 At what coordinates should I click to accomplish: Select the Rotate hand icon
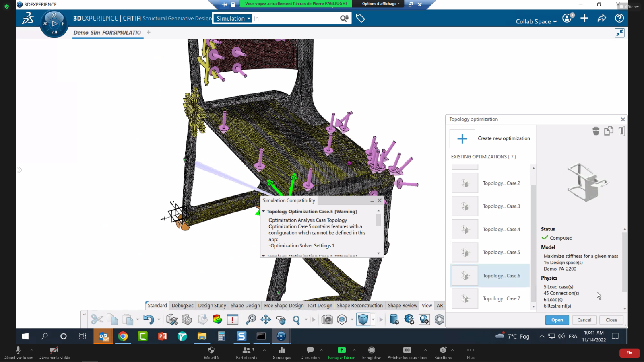(x=281, y=319)
